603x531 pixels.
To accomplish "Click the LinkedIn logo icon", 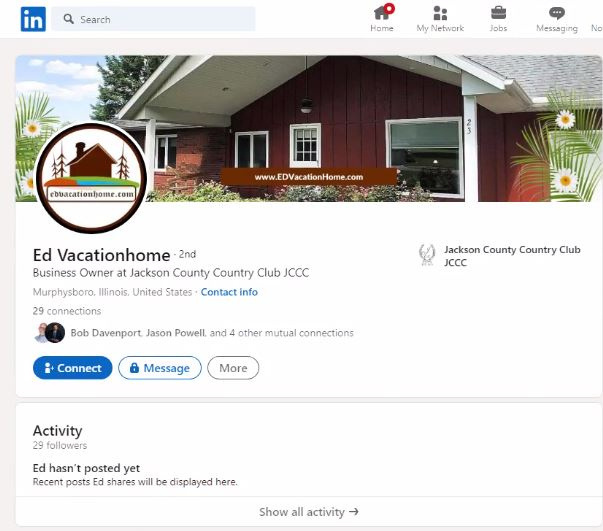I will (x=33, y=19).
